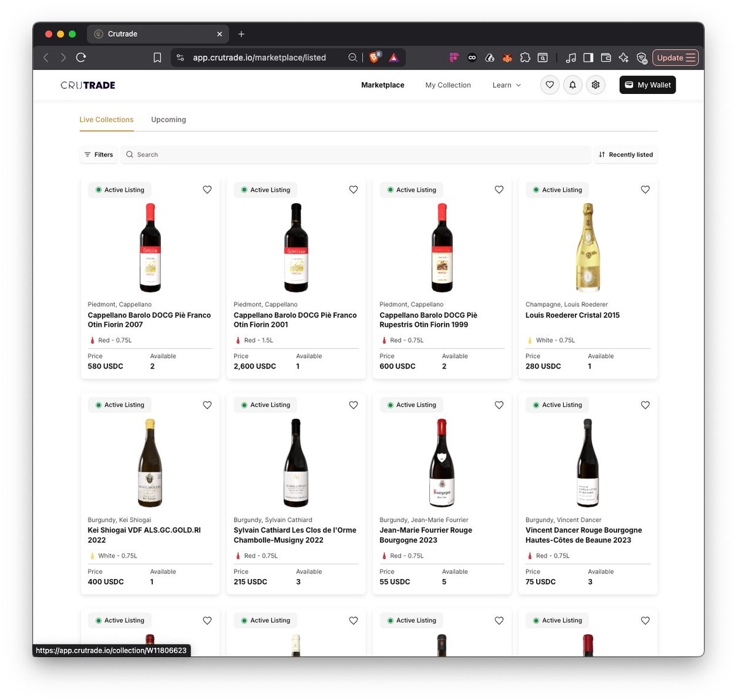Click the zoom magnifier icon in address bar
Viewport: 737px width, 700px height.
(353, 58)
